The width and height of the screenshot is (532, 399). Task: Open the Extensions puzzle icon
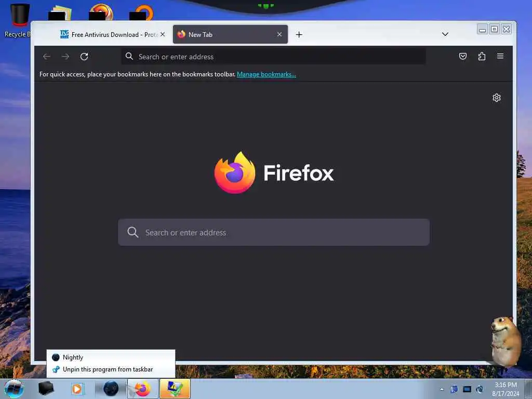pyautogui.click(x=482, y=56)
